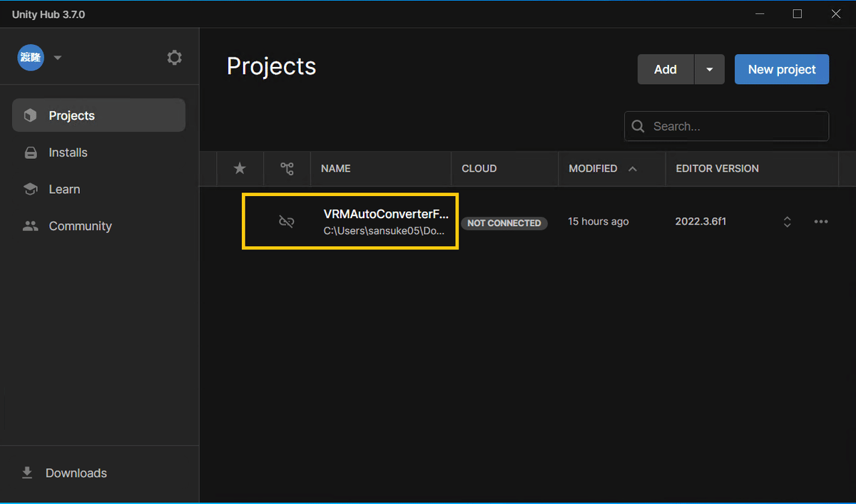Sort projects by CLOUD column
This screenshot has width=856, height=504.
[479, 169]
